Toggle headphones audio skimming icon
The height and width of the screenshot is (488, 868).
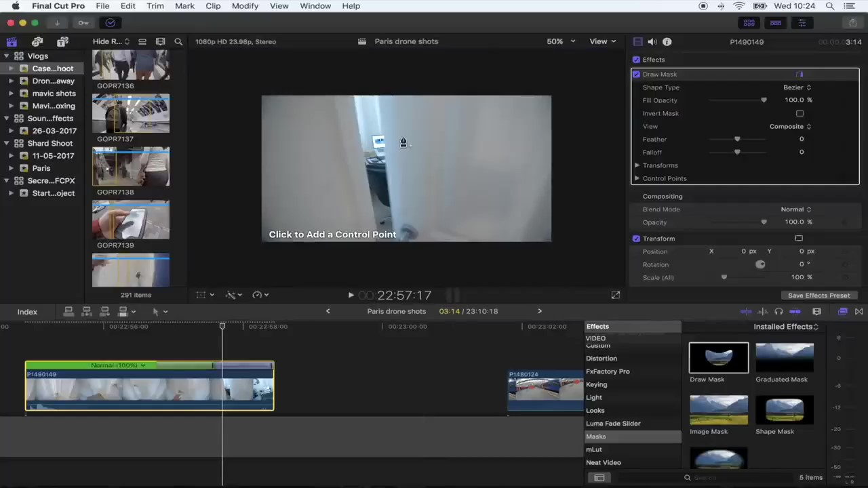(x=778, y=312)
